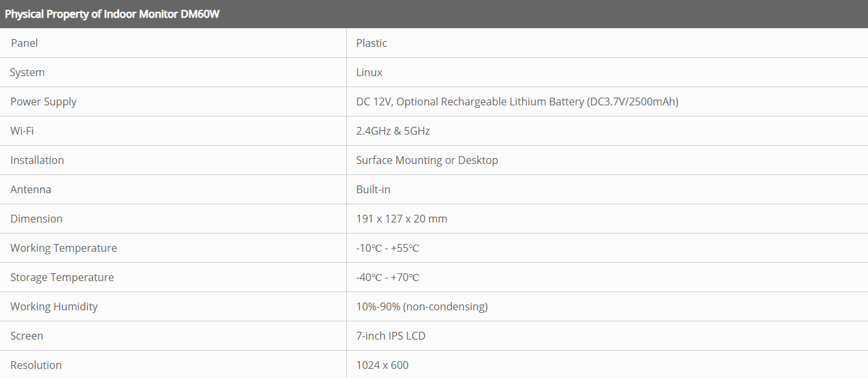Click the System row label
The height and width of the screenshot is (378, 868).
tap(27, 72)
